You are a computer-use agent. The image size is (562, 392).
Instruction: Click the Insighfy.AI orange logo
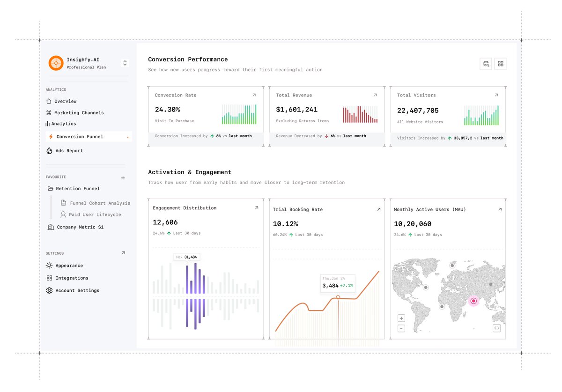coord(56,63)
